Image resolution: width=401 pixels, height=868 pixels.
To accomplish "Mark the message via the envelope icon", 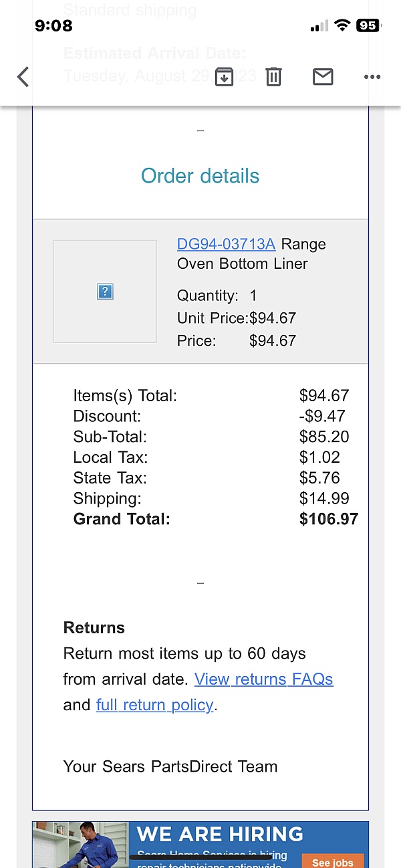I will 323,77.
